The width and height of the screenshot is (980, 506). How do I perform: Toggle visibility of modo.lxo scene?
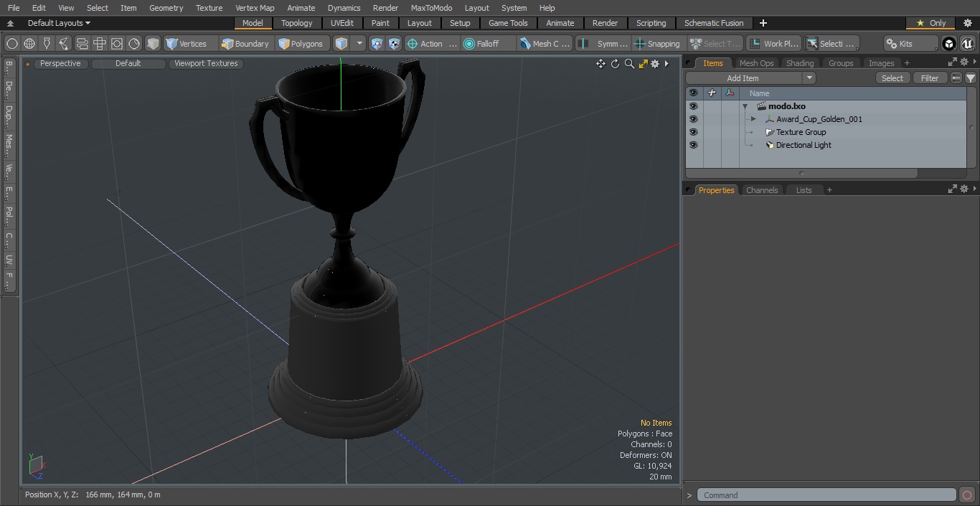693,106
